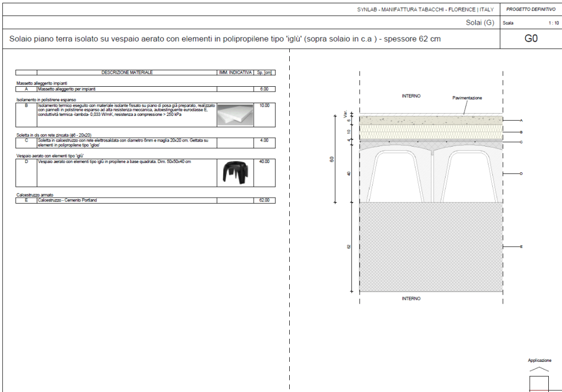Click the Solai (G) category title

coord(480,23)
